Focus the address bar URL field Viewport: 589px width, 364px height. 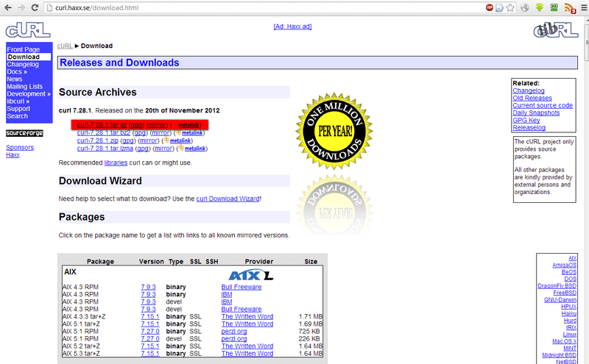(x=263, y=7)
